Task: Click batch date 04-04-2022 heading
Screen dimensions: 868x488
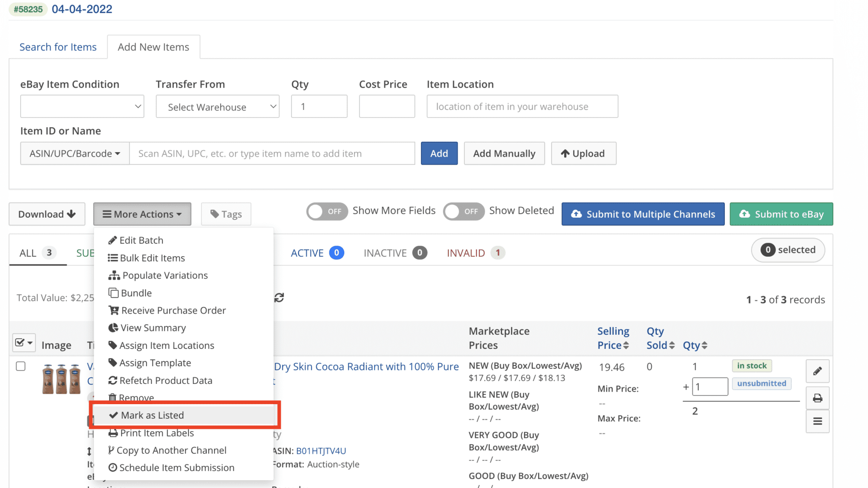Action: point(82,9)
